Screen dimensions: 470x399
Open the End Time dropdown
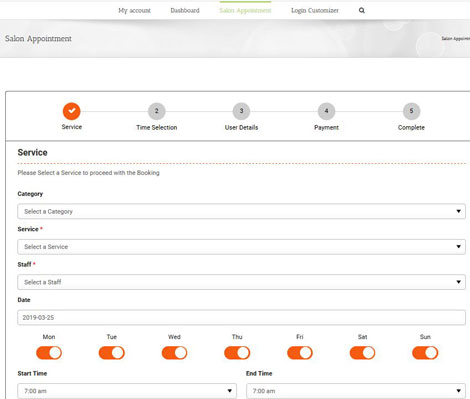pyautogui.click(x=356, y=391)
